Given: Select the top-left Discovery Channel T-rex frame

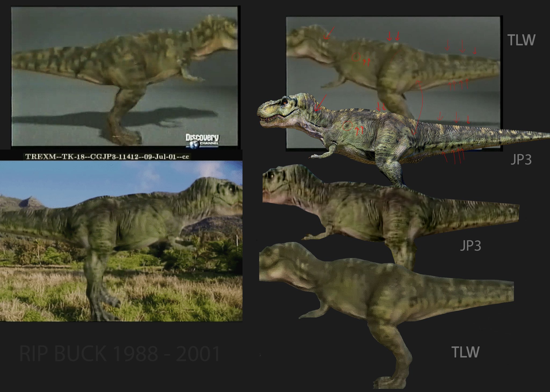Looking at the screenshot, I should point(125,77).
